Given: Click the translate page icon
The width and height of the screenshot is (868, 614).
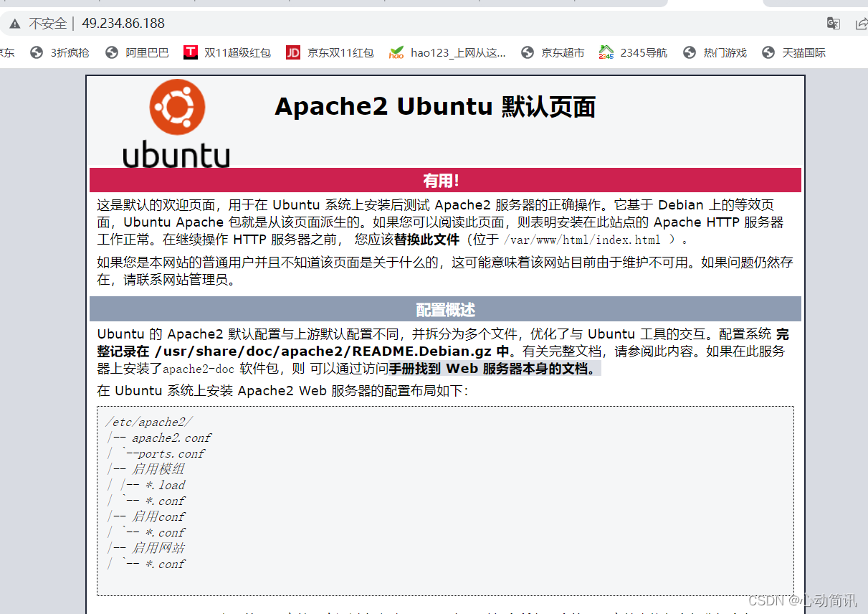Looking at the screenshot, I should coord(833,24).
